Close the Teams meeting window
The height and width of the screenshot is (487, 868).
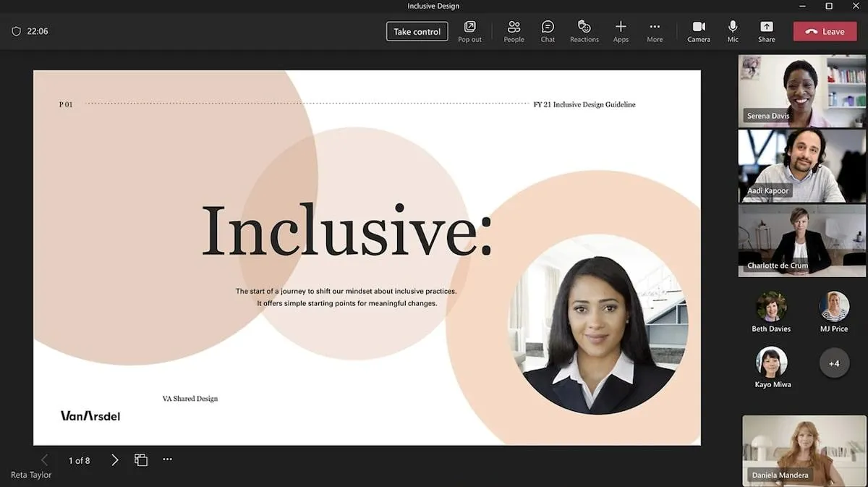pyautogui.click(x=854, y=6)
